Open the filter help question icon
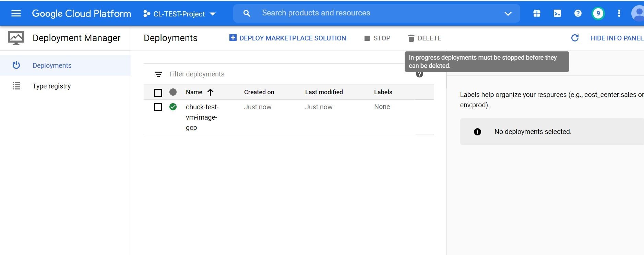The width and height of the screenshot is (644, 255). coord(419,74)
